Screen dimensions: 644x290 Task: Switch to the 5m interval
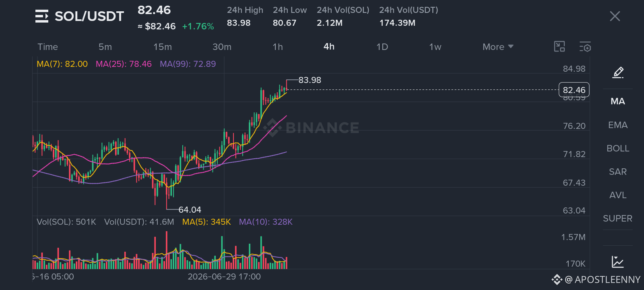[105, 47]
